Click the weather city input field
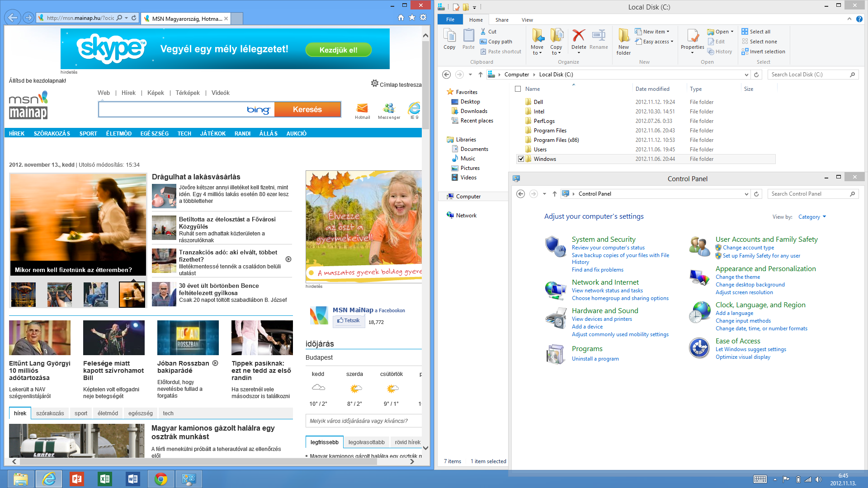Screen dimensions: 868x488 click(x=363, y=421)
